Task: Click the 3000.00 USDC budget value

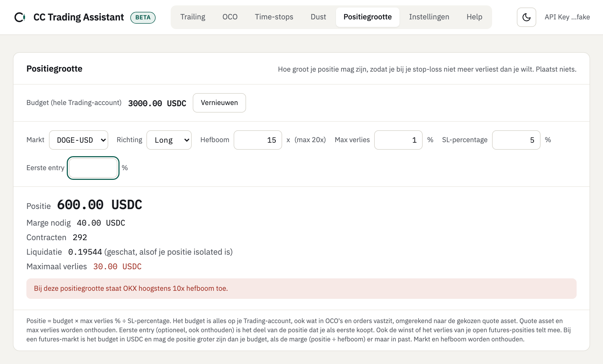Action: [x=157, y=103]
